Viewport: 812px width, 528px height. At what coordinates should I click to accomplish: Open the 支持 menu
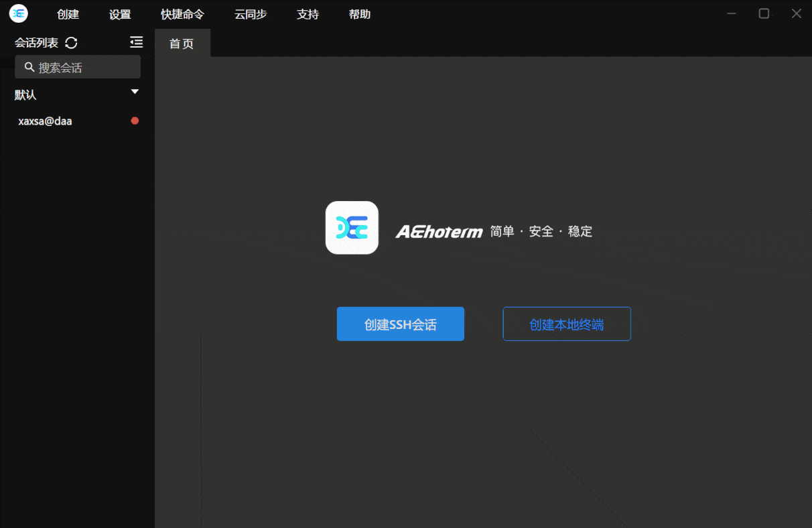308,14
